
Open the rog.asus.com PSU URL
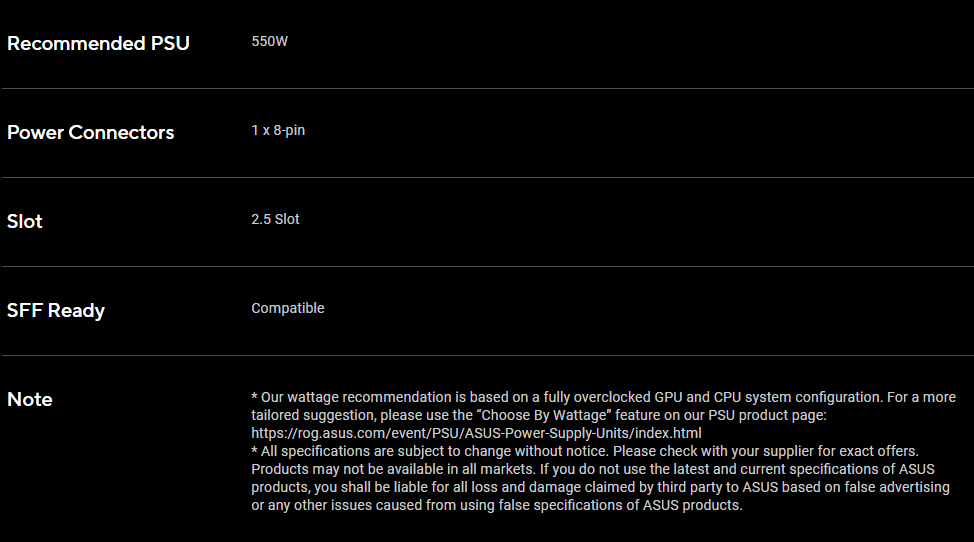click(476, 433)
